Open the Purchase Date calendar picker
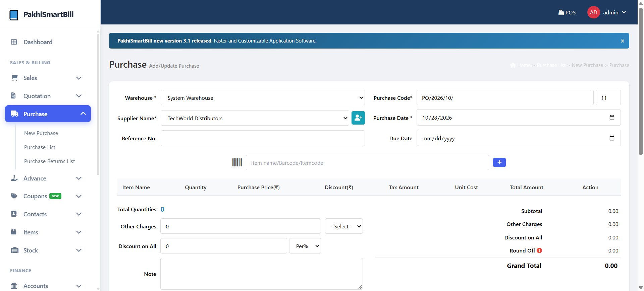The height and width of the screenshot is (291, 644). (x=612, y=118)
